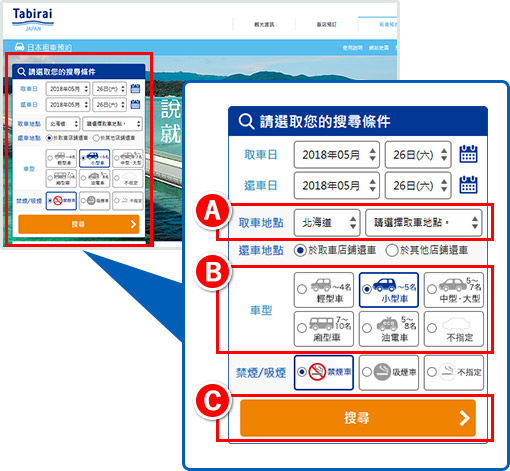Screen dimensions: 510x471
Task: Select 不指定 car type in enlarged panel
Action: point(454,329)
